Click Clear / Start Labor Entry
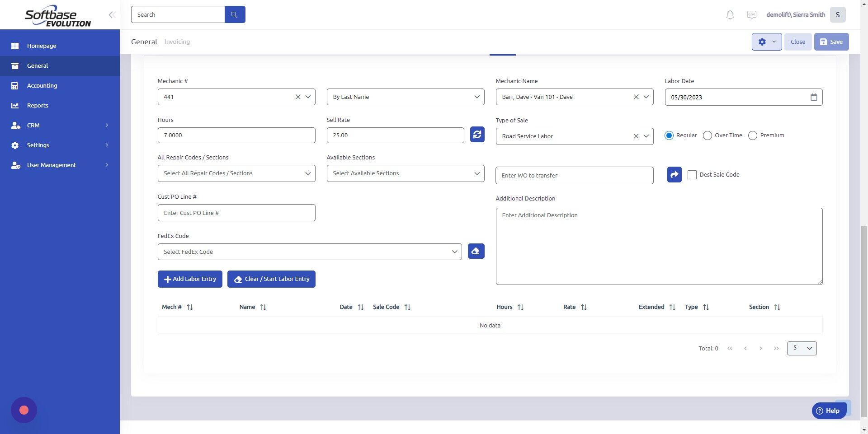Image resolution: width=868 pixels, height=434 pixels. coord(271,279)
